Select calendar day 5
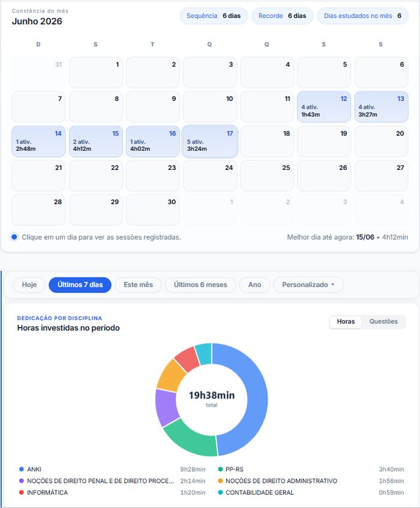420x508 pixels. click(324, 73)
